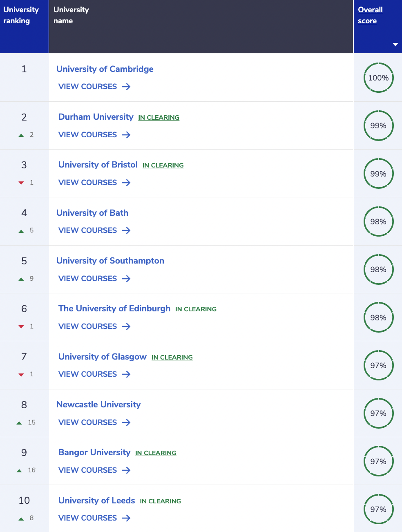Click University of Southampton 98% score ring
The height and width of the screenshot is (532, 402).
pos(378,270)
